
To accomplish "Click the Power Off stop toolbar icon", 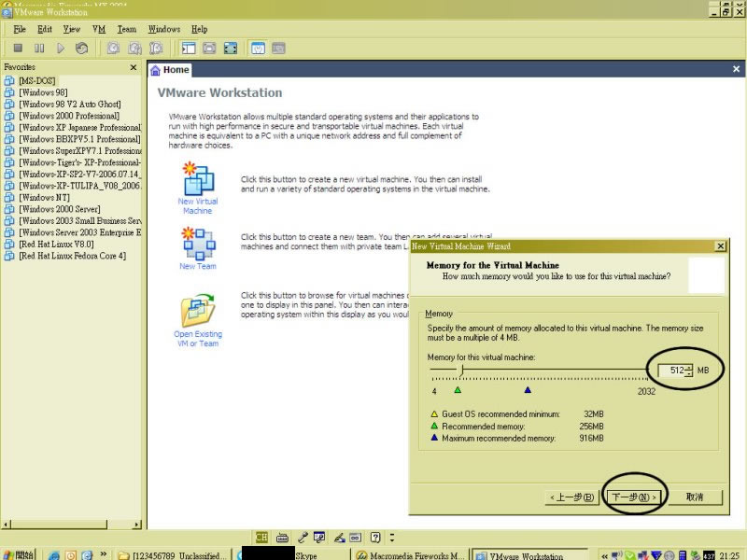I will pyautogui.click(x=18, y=49).
